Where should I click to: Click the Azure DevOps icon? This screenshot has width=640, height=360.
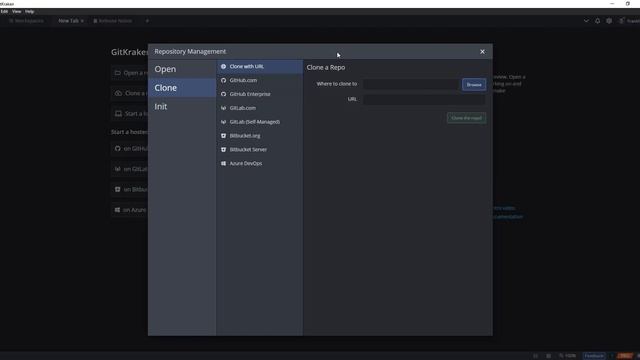tap(223, 164)
